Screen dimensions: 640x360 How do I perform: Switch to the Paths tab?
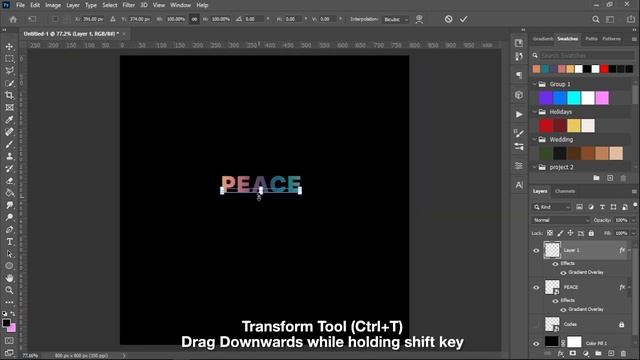(591, 39)
